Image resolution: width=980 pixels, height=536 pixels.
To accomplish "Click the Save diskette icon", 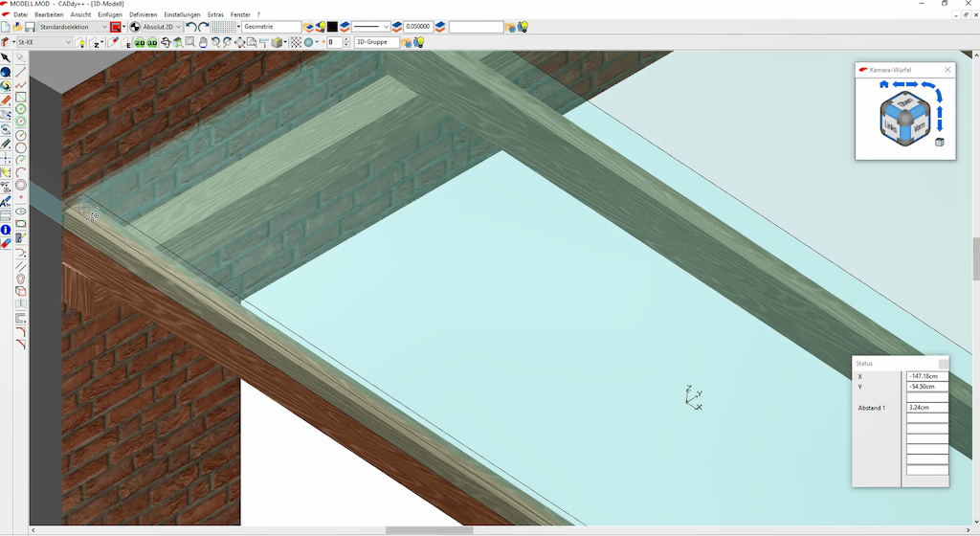I will point(30,28).
